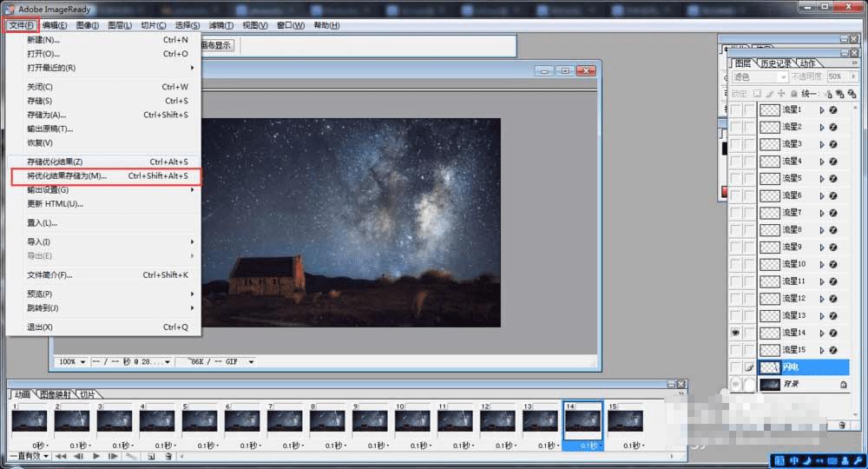Click the unify layer position icon
The height and width of the screenshot is (469, 868).
[828, 94]
